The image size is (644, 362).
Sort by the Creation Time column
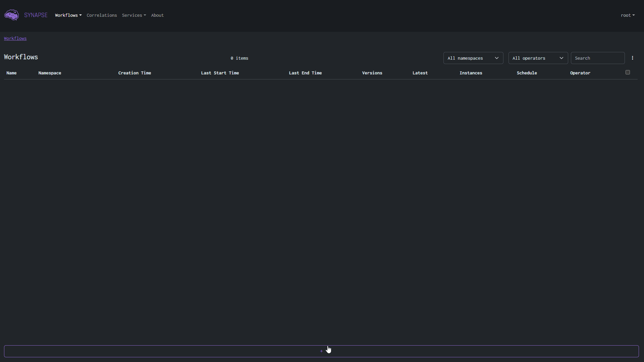pos(135,73)
